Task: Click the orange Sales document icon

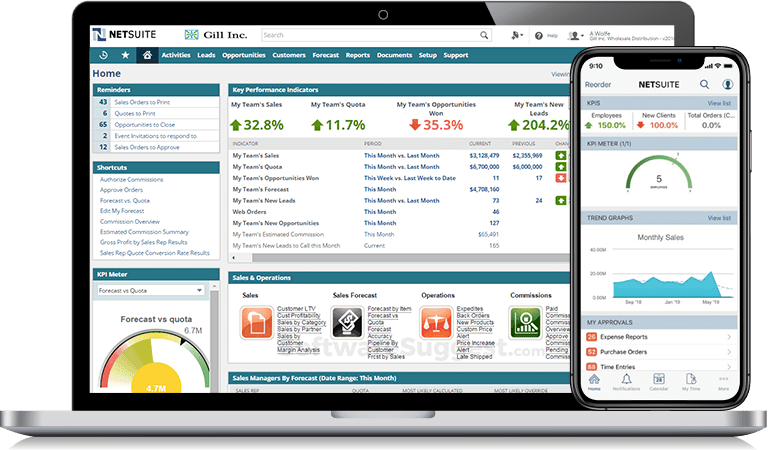Action: pyautogui.click(x=254, y=321)
